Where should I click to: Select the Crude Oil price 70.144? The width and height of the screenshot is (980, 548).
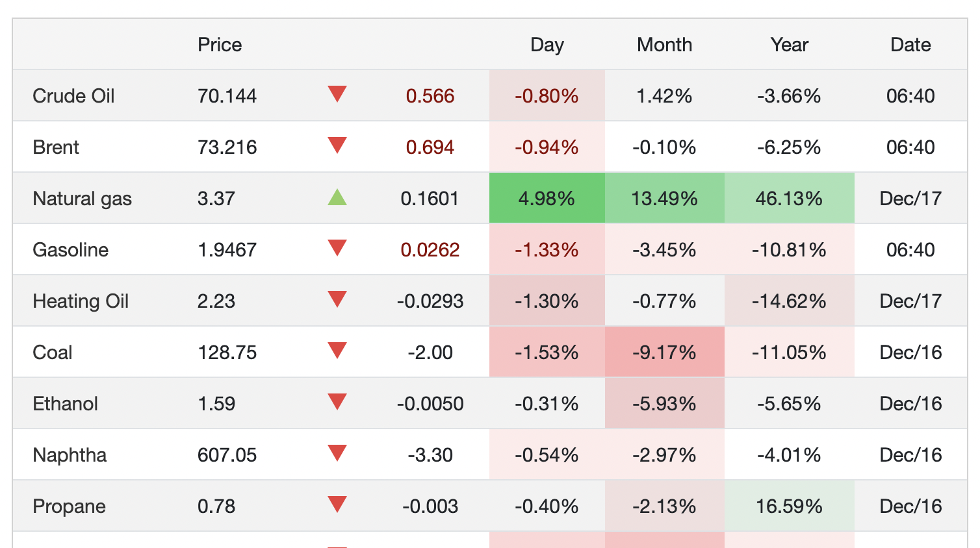227,96
